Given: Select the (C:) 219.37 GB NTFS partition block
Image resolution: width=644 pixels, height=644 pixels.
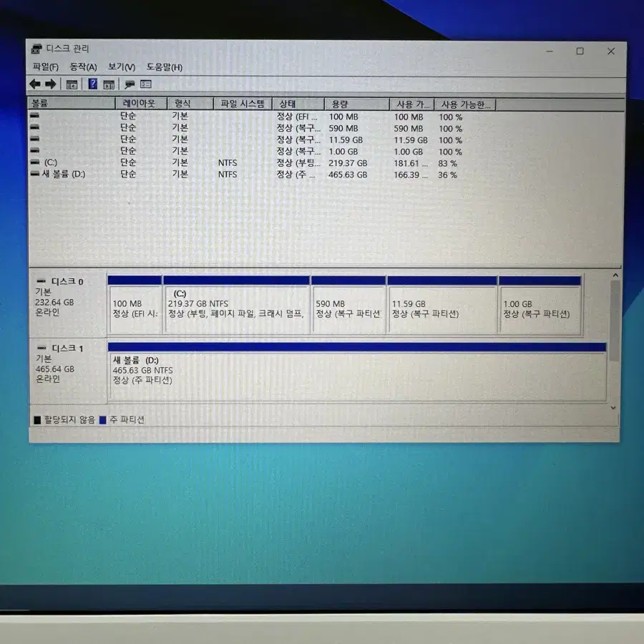Looking at the screenshot, I should click(x=236, y=305).
